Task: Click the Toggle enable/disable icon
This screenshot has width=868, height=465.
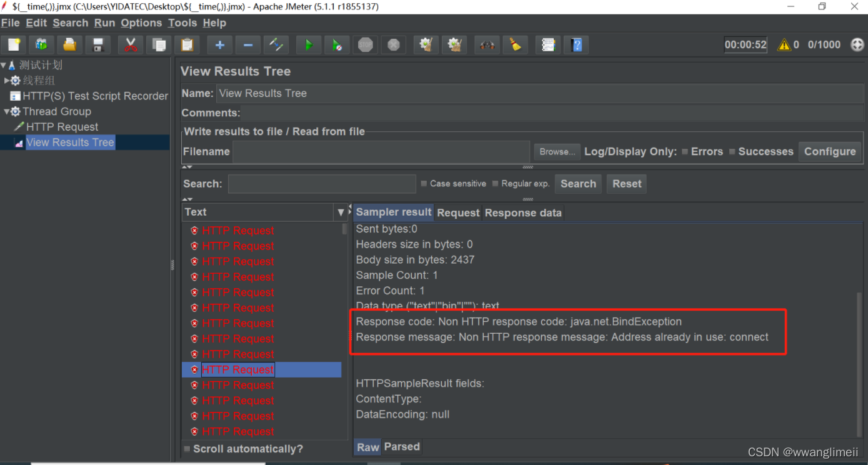Action: click(x=276, y=44)
